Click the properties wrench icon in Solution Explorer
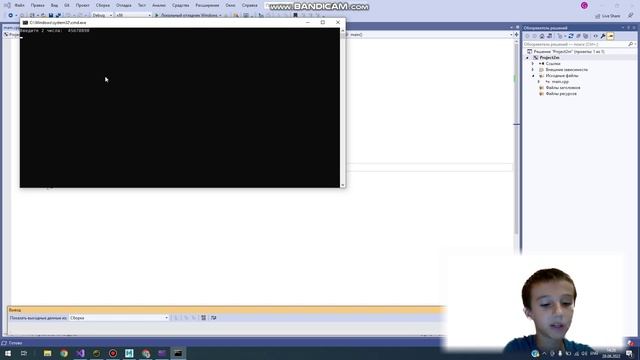 602,36
